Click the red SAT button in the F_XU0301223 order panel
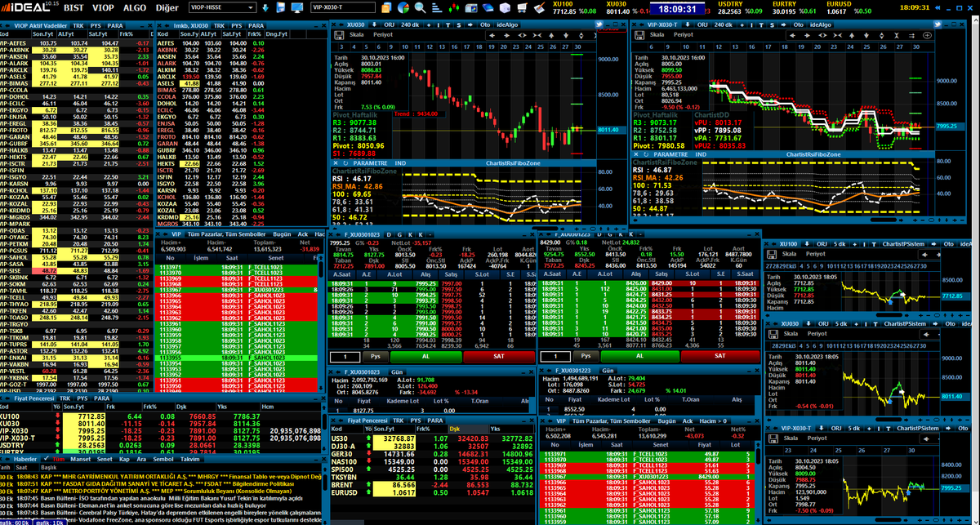This screenshot has width=980, height=525. click(x=719, y=356)
